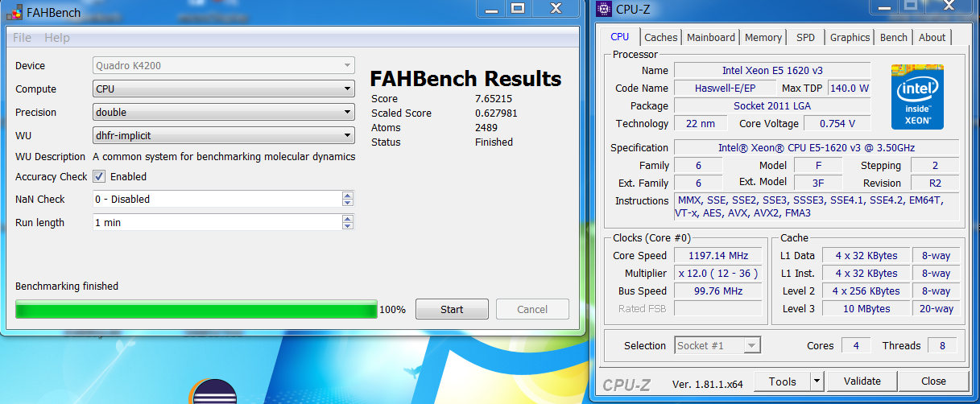The width and height of the screenshot is (980, 404).
Task: Click the Close button in CPU-Z
Action: click(934, 381)
